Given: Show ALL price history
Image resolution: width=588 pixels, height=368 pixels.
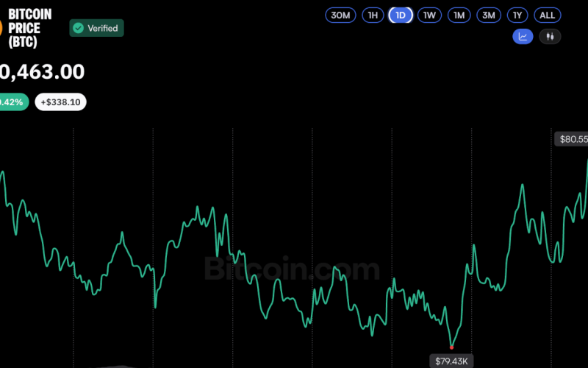Looking at the screenshot, I should (547, 15).
